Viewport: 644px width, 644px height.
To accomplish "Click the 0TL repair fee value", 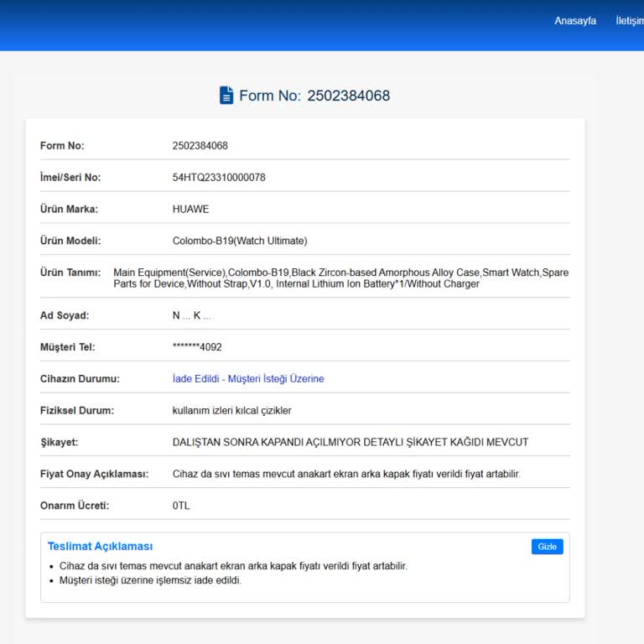I will 181,506.
